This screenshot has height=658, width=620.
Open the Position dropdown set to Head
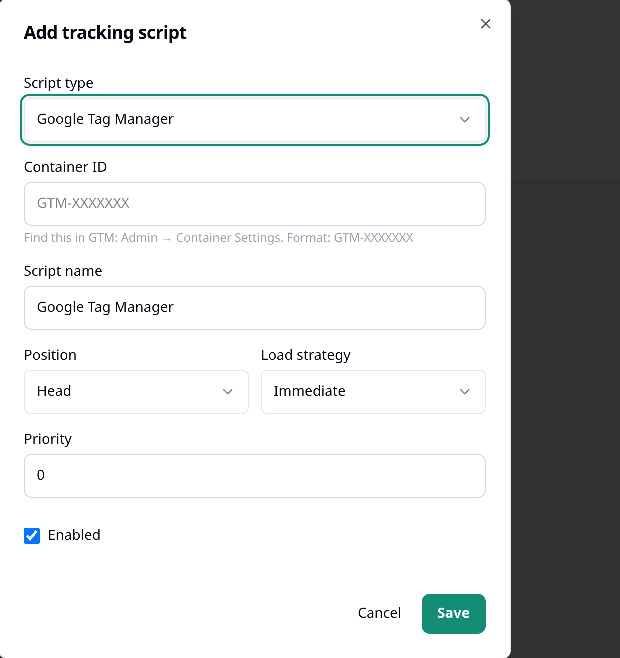click(136, 392)
